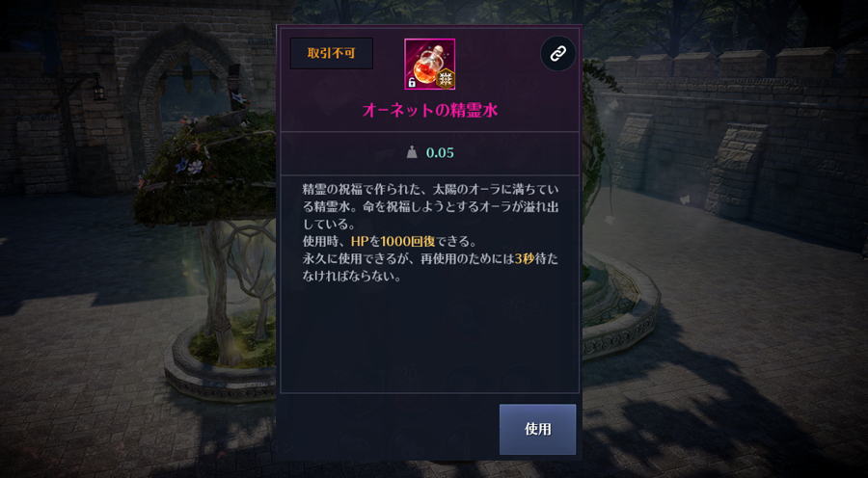Click the 取引不可 label badge

pyautogui.click(x=332, y=54)
